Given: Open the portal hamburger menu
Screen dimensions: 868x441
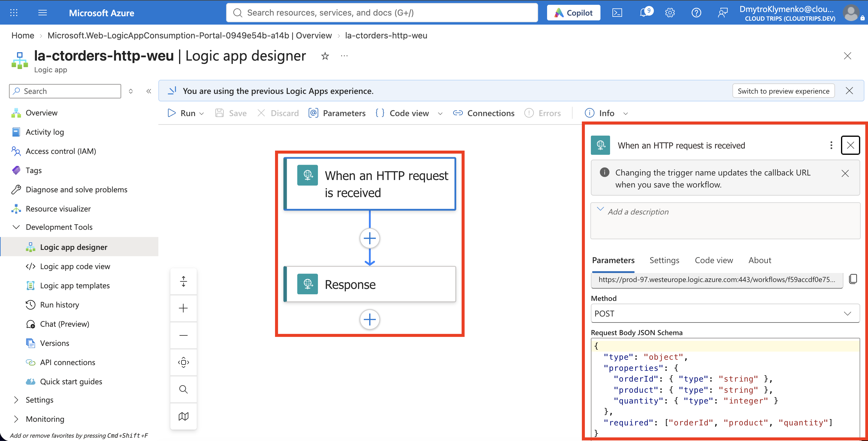Looking at the screenshot, I should (43, 13).
